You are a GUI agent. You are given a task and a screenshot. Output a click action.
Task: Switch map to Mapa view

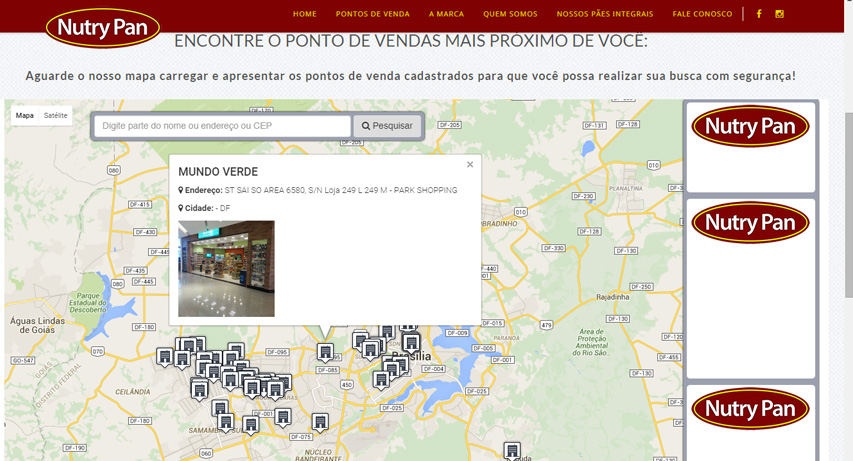[24, 115]
